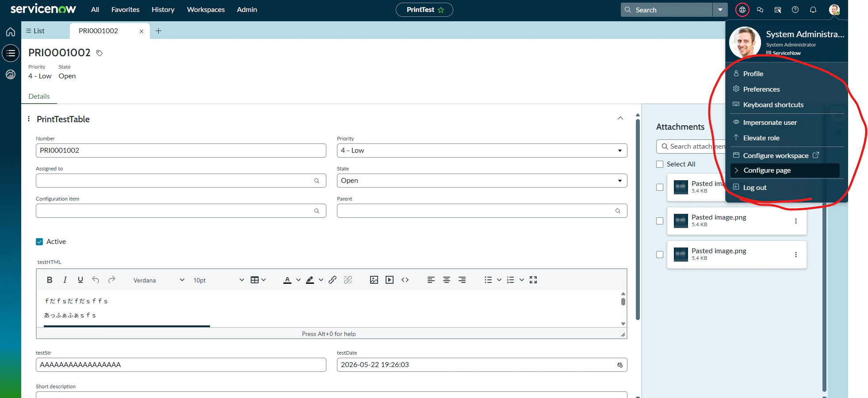
Task: Click the help question mark icon
Action: [795, 10]
